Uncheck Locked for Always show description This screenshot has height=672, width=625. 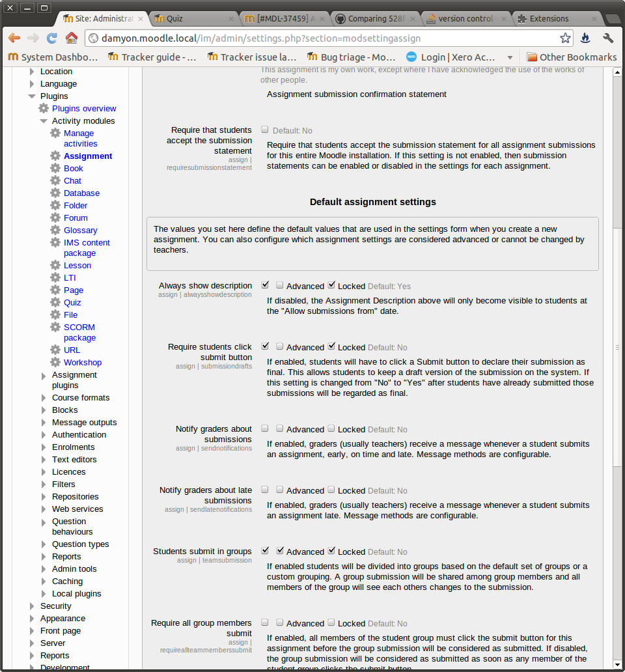[x=331, y=285]
